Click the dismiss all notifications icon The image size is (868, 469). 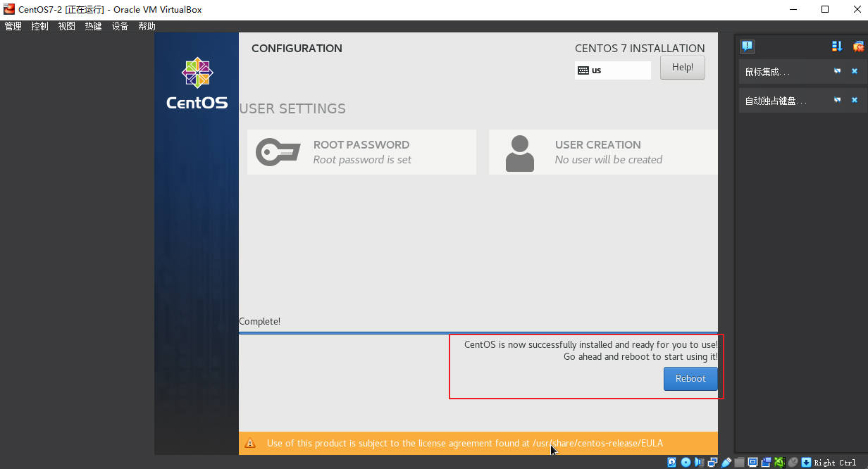click(x=858, y=46)
